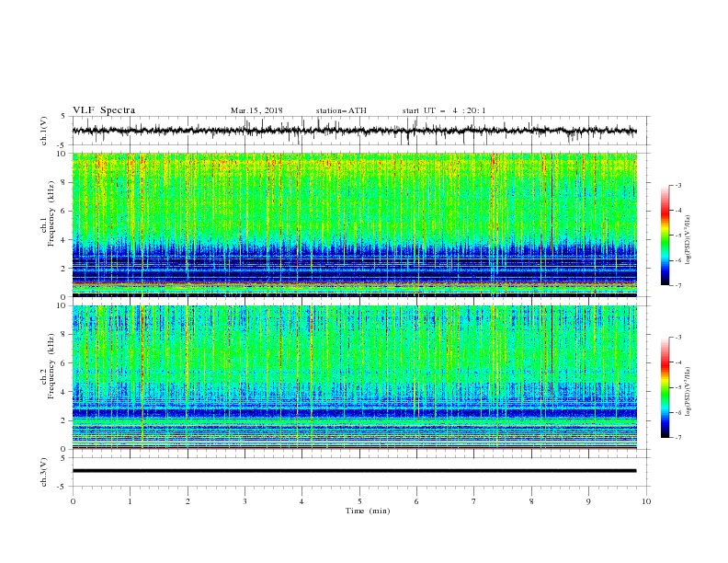Image resolution: width=728 pixels, height=563 pixels.
Task: Click the ch.1 colorbar "log(PSD)(V²/Hz)" label
Action: (688, 240)
